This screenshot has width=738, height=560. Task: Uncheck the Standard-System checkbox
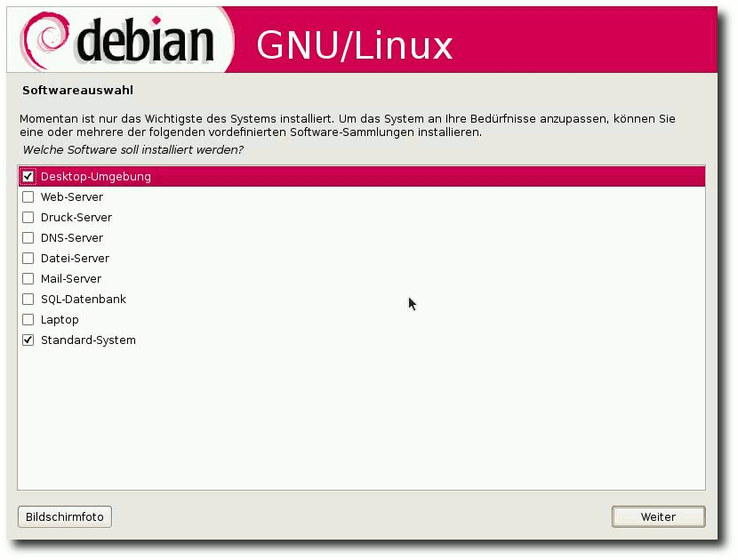coord(28,340)
